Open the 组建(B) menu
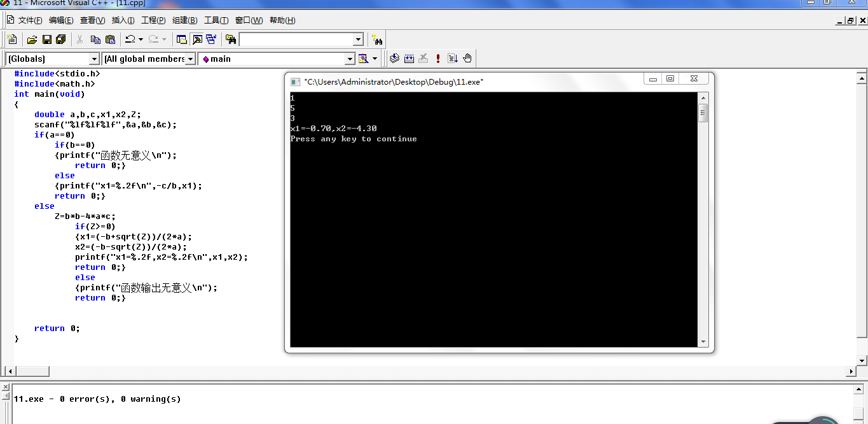Screen dimensions: 868x424 point(184,20)
